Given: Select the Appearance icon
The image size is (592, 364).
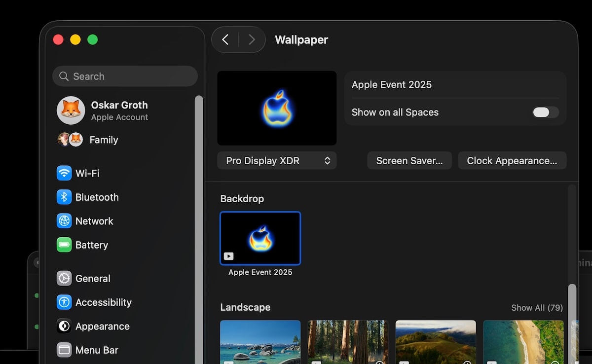Looking at the screenshot, I should click(x=64, y=326).
